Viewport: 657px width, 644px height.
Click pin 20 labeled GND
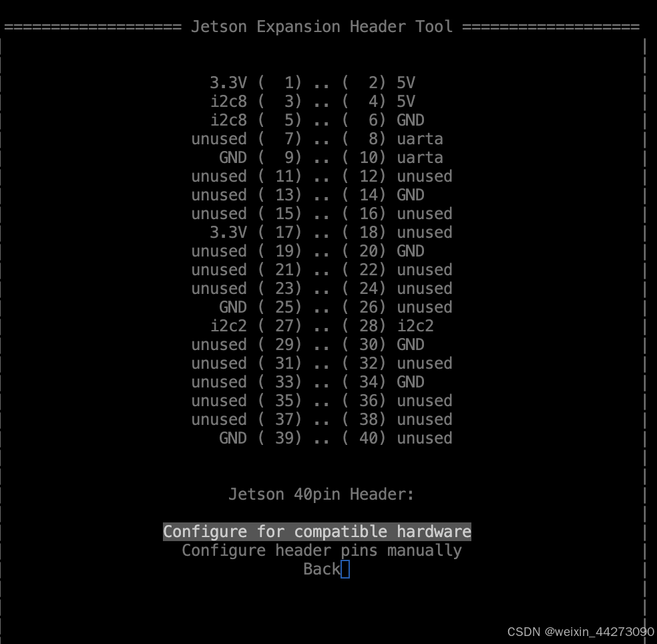(383, 251)
